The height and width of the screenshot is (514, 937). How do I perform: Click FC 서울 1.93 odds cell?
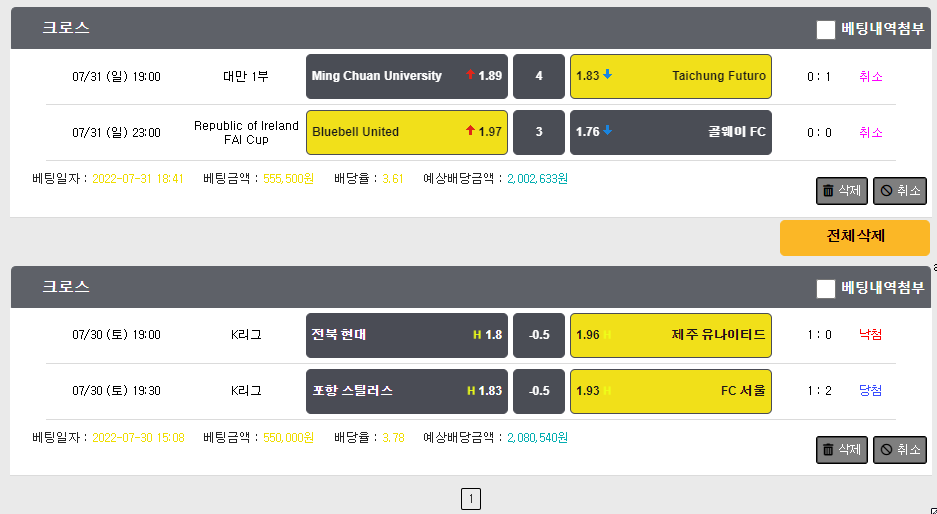coord(670,391)
